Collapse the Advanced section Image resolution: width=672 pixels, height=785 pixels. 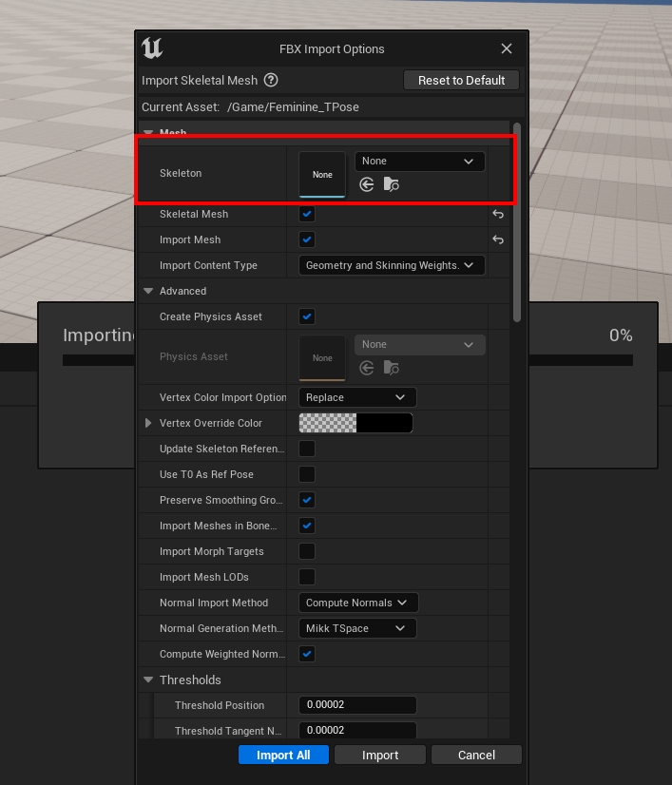tap(149, 292)
